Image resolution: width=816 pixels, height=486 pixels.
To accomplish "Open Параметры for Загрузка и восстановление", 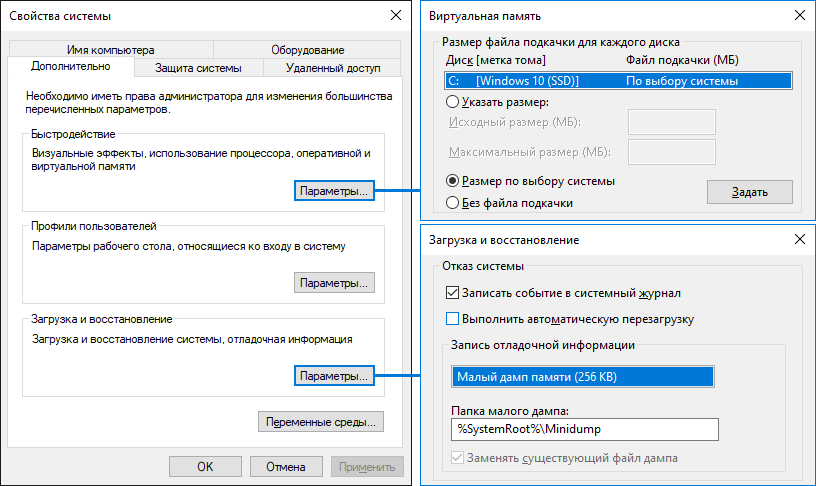I will [x=335, y=376].
